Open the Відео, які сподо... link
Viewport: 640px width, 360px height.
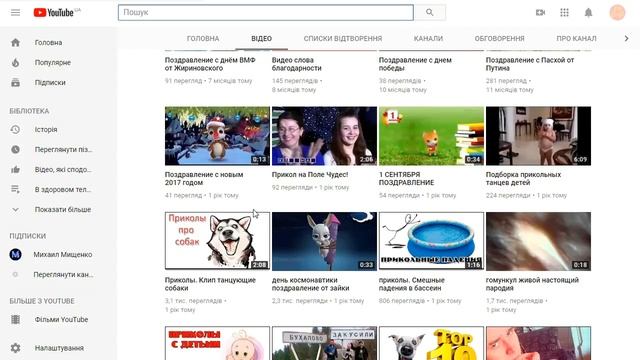[x=63, y=169]
